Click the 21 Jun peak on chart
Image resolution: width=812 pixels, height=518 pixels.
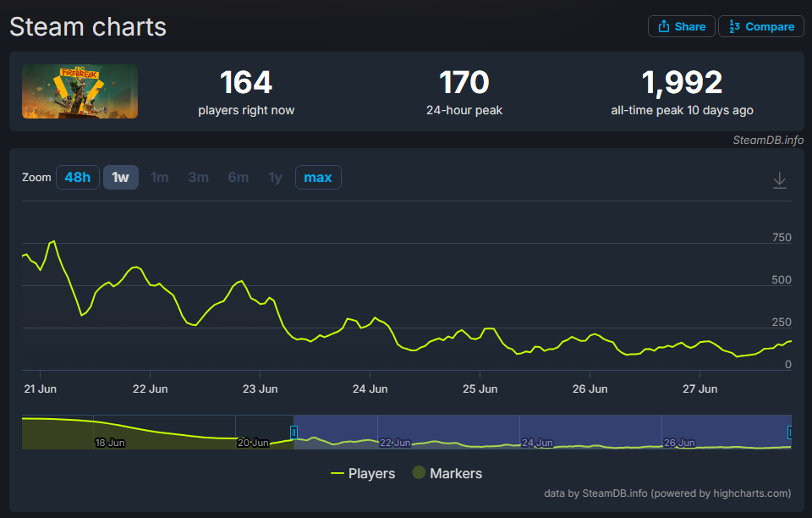(x=53, y=241)
